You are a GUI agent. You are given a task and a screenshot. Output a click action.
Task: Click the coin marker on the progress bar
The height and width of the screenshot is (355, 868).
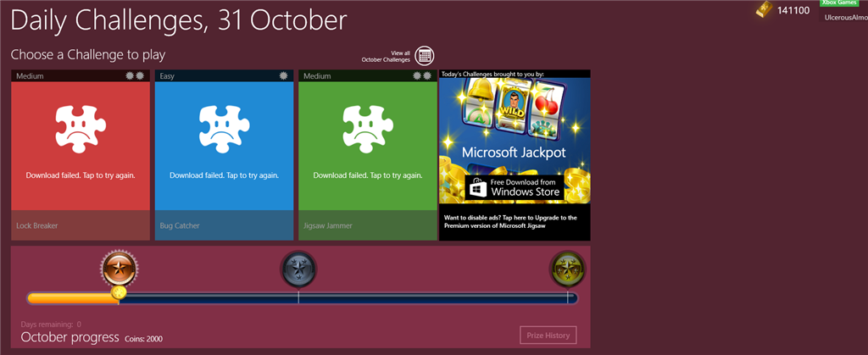pos(119,292)
